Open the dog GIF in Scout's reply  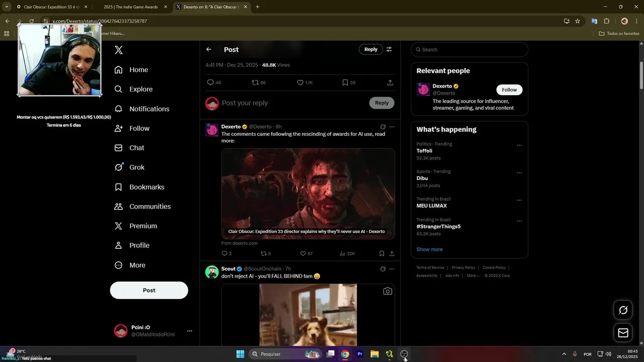pyautogui.click(x=308, y=315)
